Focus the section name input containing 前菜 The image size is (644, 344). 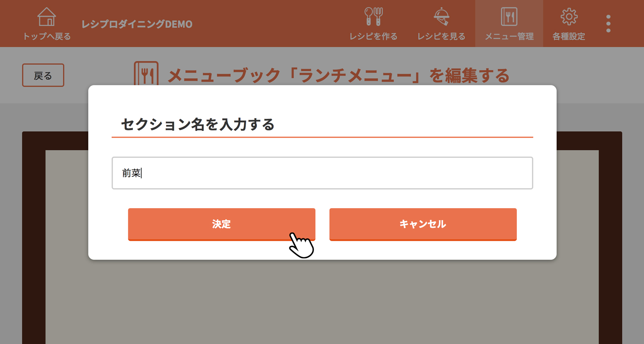(x=322, y=173)
